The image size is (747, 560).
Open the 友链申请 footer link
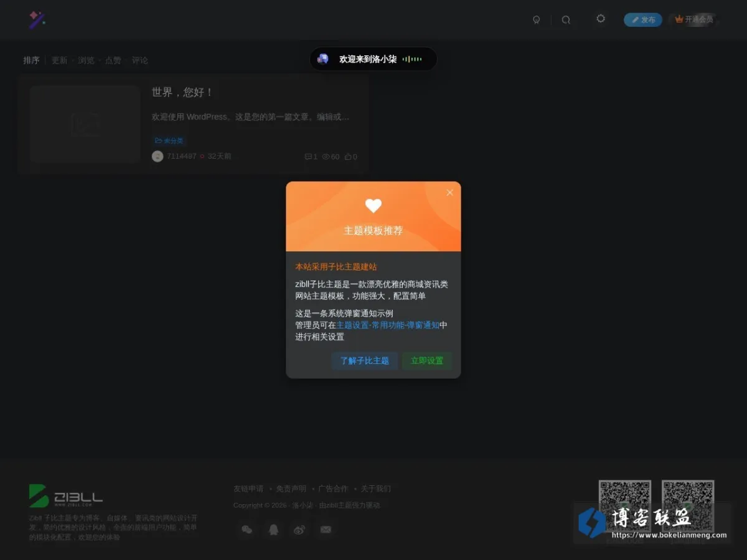(x=248, y=488)
